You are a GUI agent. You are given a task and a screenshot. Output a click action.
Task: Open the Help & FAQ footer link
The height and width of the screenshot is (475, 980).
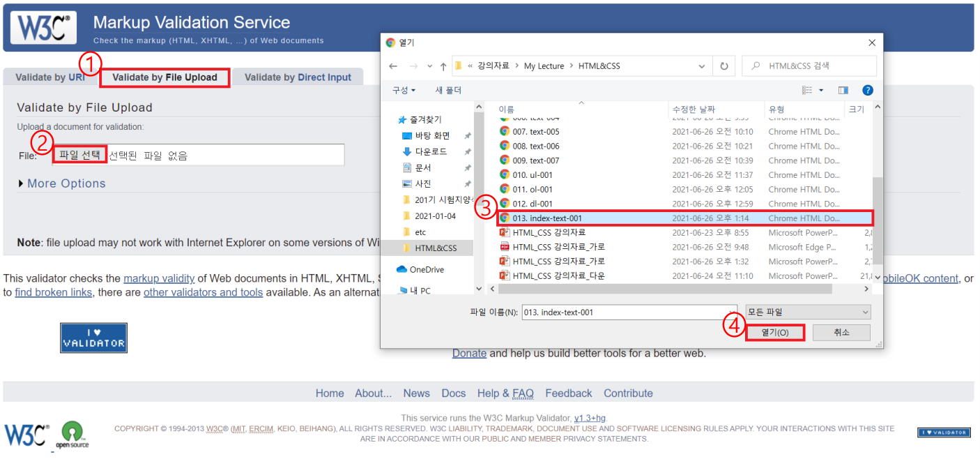coord(505,393)
